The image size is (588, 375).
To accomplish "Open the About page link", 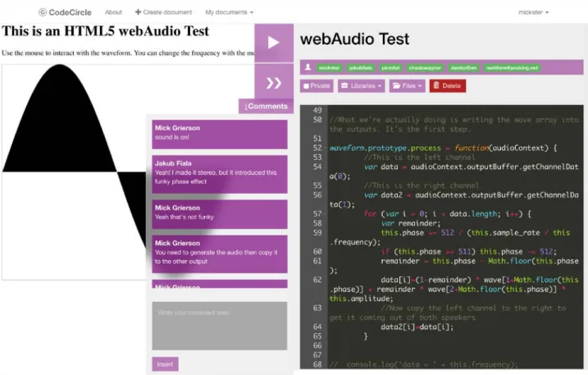I will coord(113,12).
